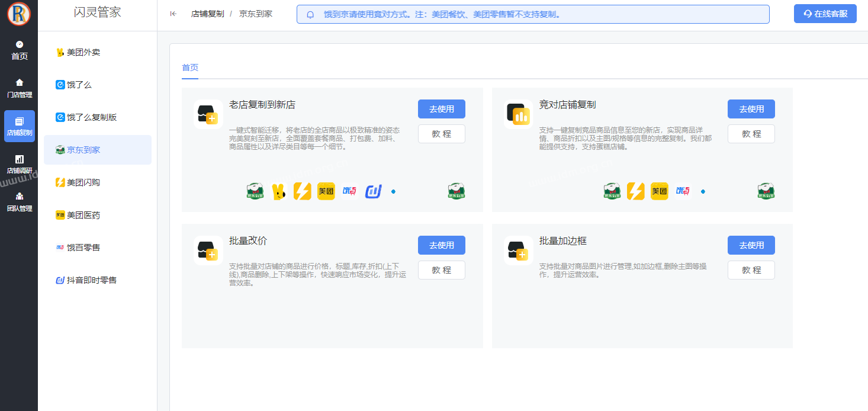
Task: Click 去使用 for 批量加边框
Action: point(751,245)
